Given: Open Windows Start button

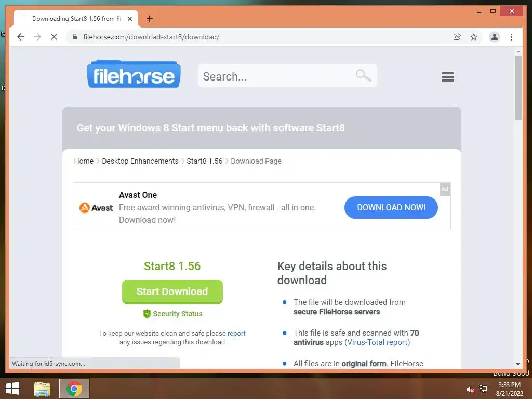Looking at the screenshot, I should click(x=12, y=389).
